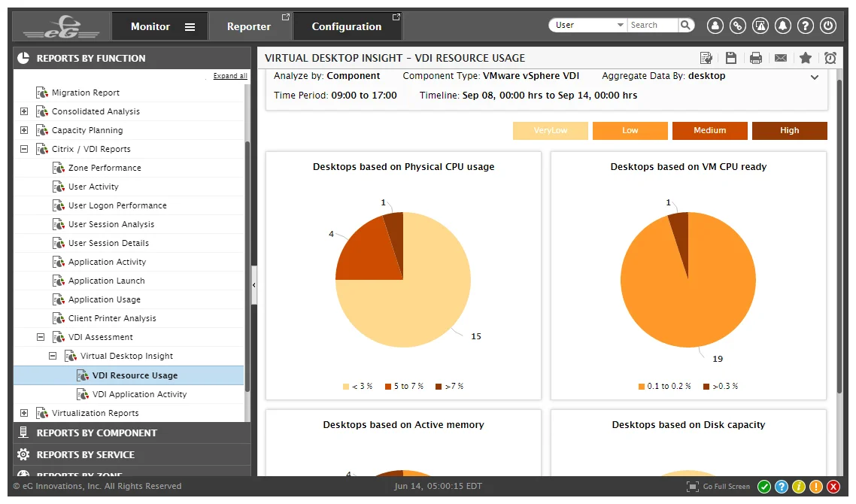This screenshot has width=856, height=504.
Task: Click the yellow info status icon
Action: click(x=799, y=487)
